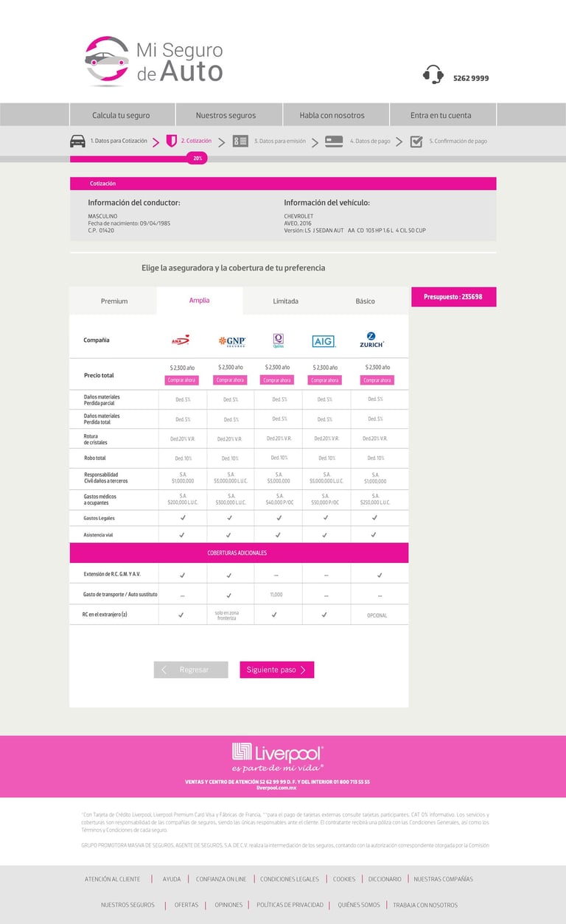Click the Mi Seguro de Auto logo

click(x=154, y=61)
